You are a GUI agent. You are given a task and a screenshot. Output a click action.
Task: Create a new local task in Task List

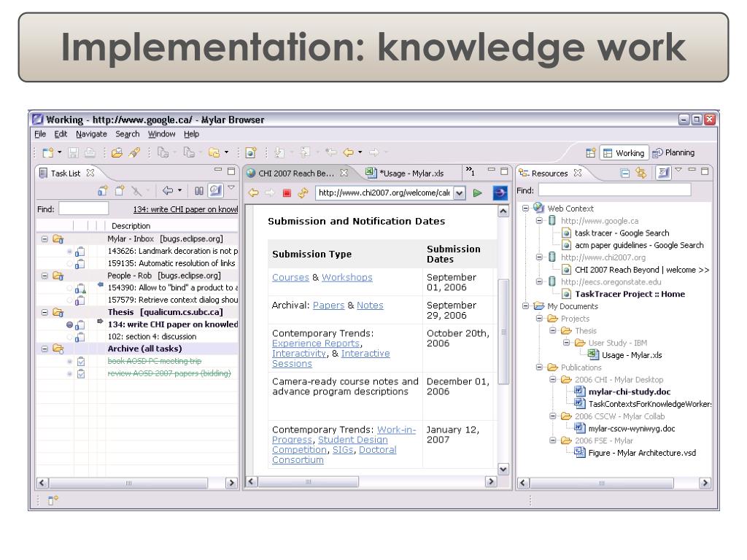(120, 191)
